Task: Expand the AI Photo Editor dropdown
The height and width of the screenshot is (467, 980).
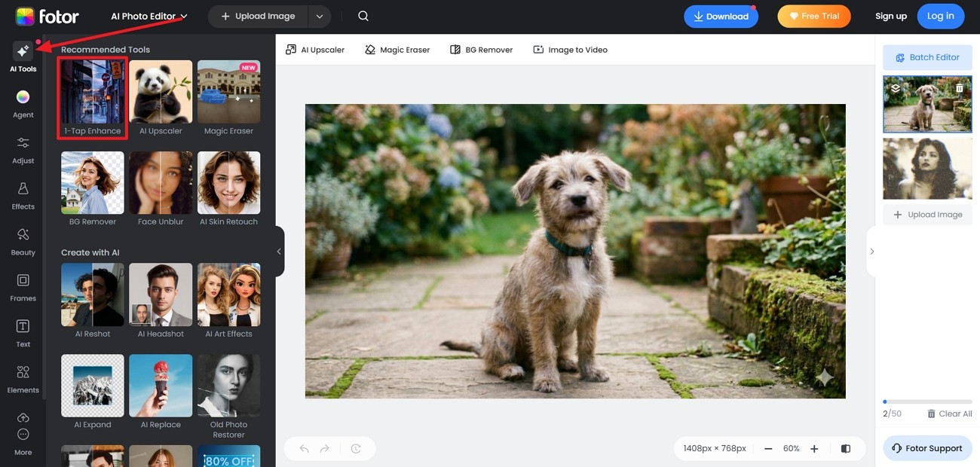Action: click(149, 16)
